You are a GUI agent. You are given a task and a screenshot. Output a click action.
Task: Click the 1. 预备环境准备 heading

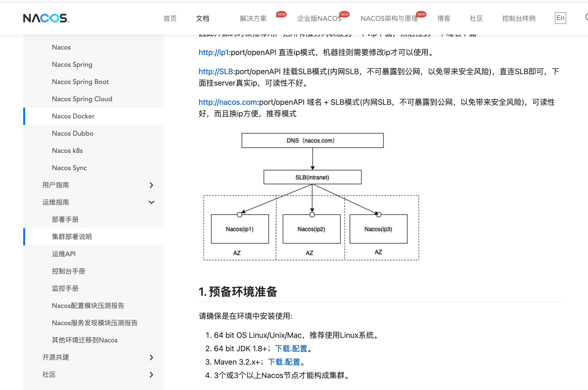coord(238,291)
